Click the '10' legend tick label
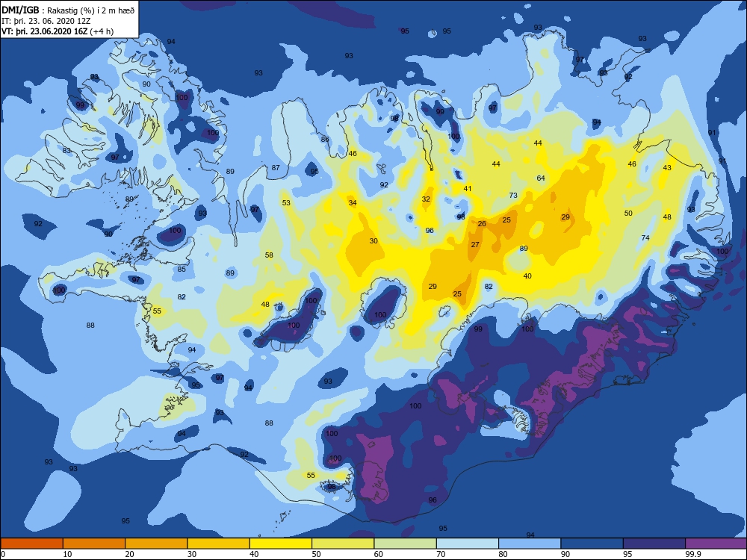Viewport: 747px width, 560px height. point(68,554)
